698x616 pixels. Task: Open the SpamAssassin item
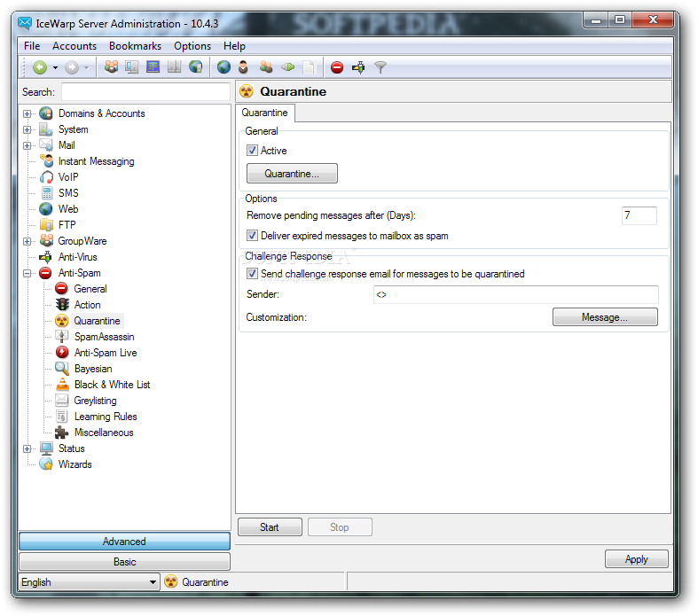(104, 337)
